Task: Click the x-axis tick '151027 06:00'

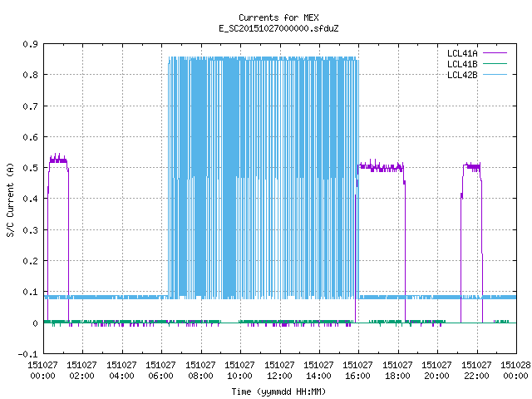Action: (160, 371)
